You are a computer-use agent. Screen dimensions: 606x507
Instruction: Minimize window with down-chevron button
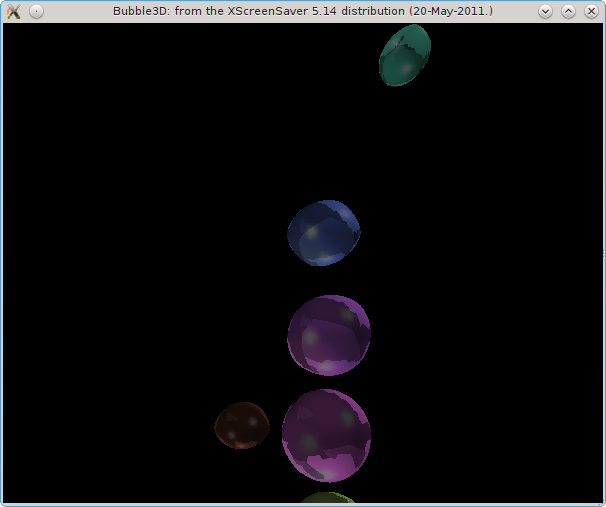click(545, 11)
